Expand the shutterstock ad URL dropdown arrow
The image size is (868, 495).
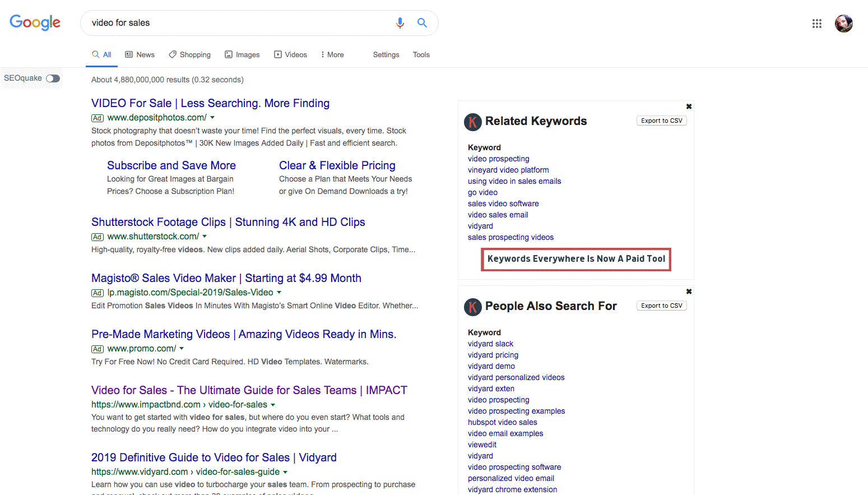coord(205,237)
